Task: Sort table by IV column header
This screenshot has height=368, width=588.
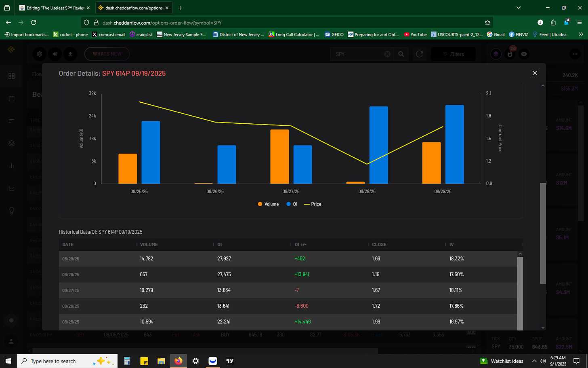Action: 451,245
